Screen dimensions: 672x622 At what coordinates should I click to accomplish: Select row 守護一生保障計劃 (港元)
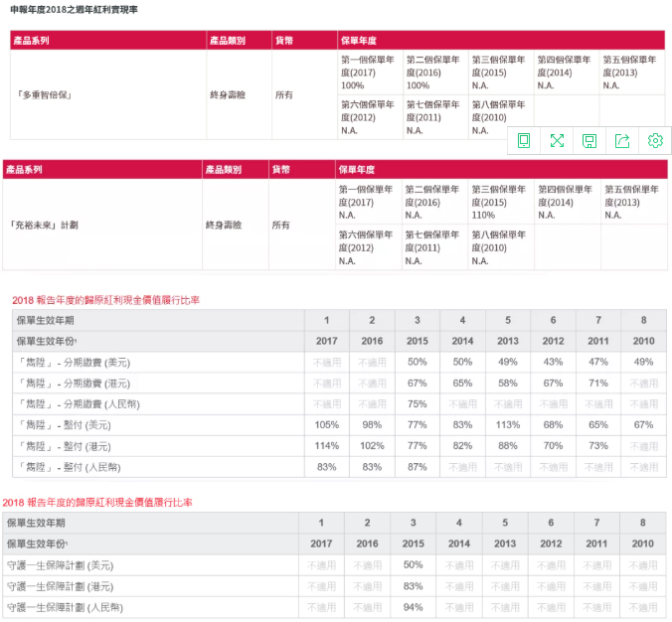click(334, 586)
